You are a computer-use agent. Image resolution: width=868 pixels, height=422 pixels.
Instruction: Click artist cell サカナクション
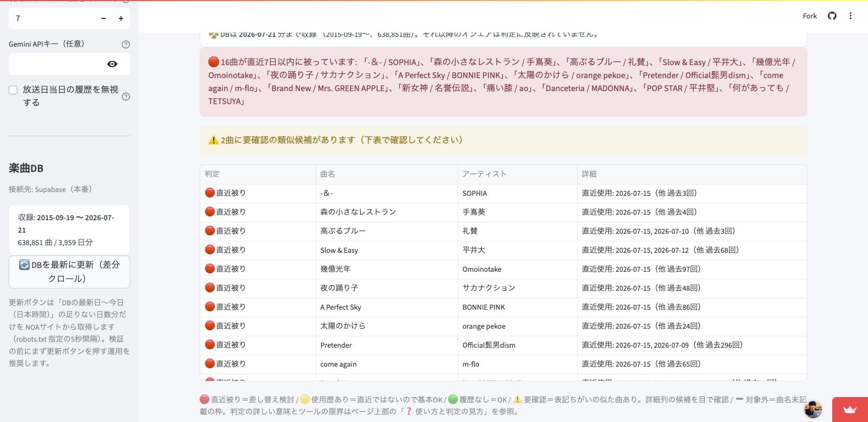pos(518,288)
